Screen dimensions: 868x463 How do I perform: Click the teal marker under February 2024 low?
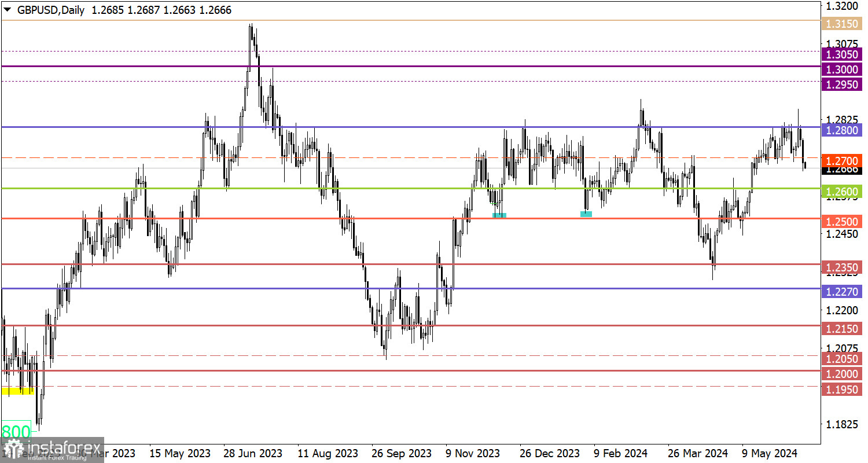(586, 214)
